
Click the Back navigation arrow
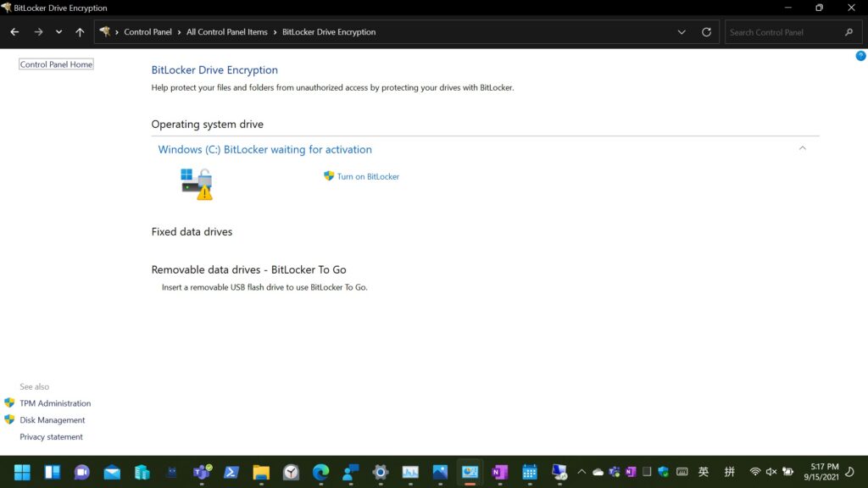click(14, 32)
